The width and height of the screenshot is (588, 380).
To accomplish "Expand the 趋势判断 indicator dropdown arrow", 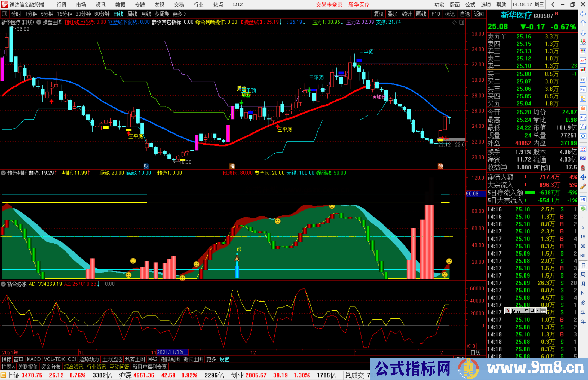I will (4, 173).
